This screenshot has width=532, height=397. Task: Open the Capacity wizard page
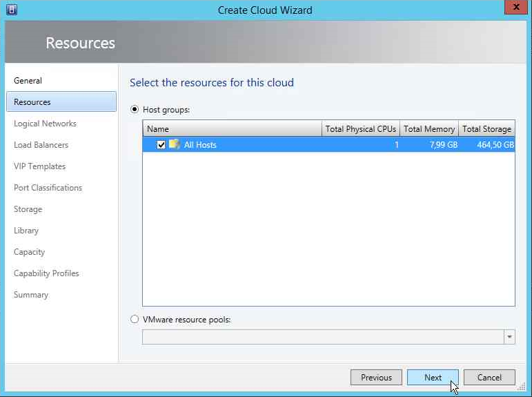[29, 252]
